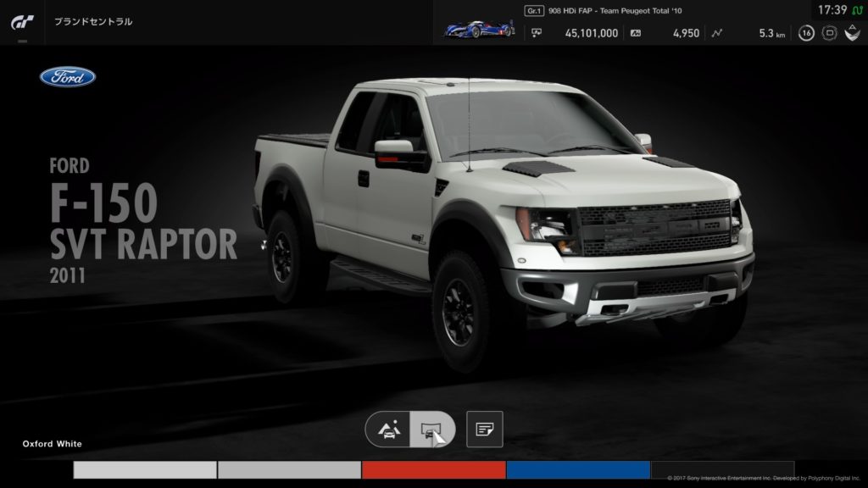Click the credits icon beside 45,101,000
The height and width of the screenshot is (488, 868).
537,33
